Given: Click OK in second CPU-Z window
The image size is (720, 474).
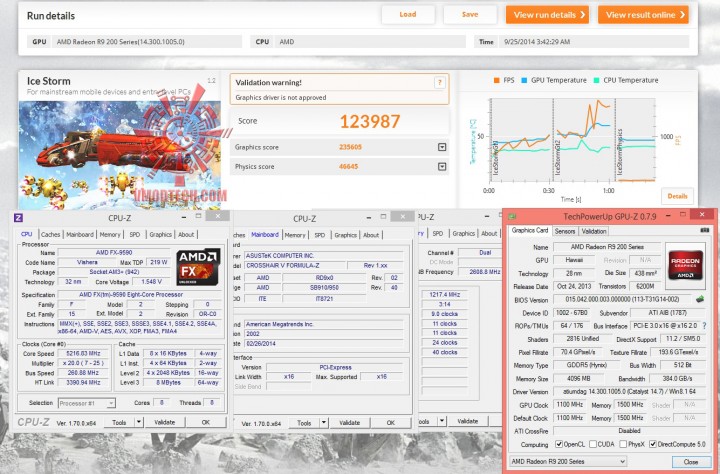Looking at the screenshot, I should [391, 423].
